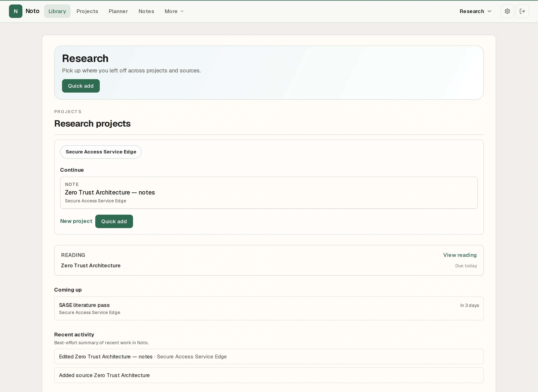Switch to the Projects tab
This screenshot has height=392, width=538.
[87, 11]
